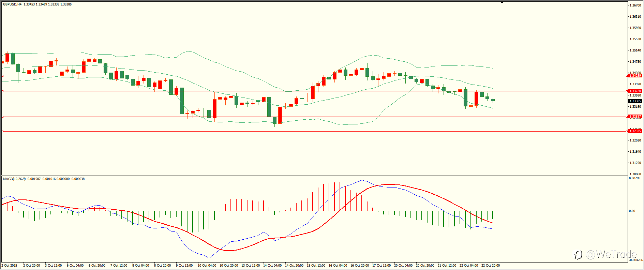Click the -0.004266 MACD scale value
The height and width of the screenshot is (270, 644).
[636, 260]
